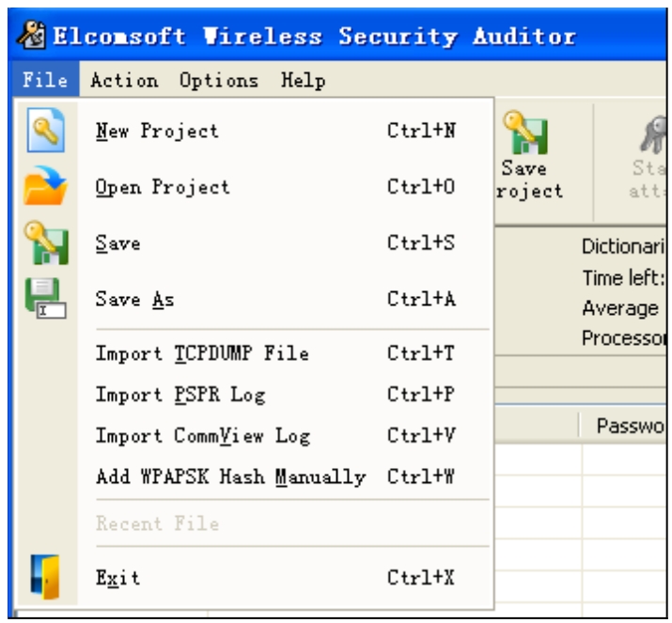Image resolution: width=672 pixels, height=623 pixels.
Task: Choose Import CommView Log
Action: 274,436
